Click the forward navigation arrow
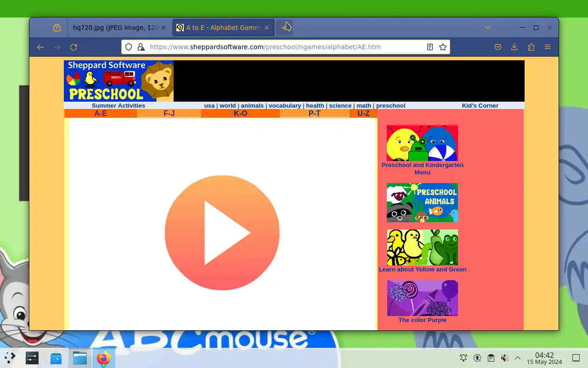 point(57,47)
